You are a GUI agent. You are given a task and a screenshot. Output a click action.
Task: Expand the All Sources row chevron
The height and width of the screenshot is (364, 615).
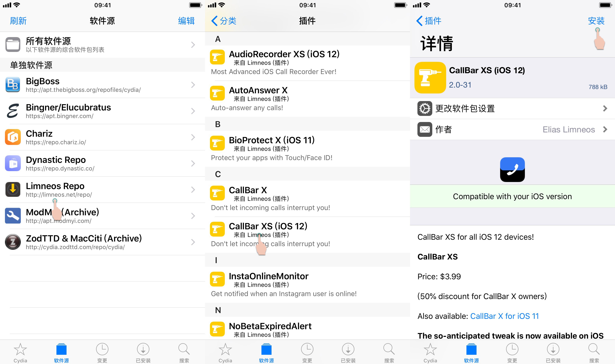click(x=193, y=45)
